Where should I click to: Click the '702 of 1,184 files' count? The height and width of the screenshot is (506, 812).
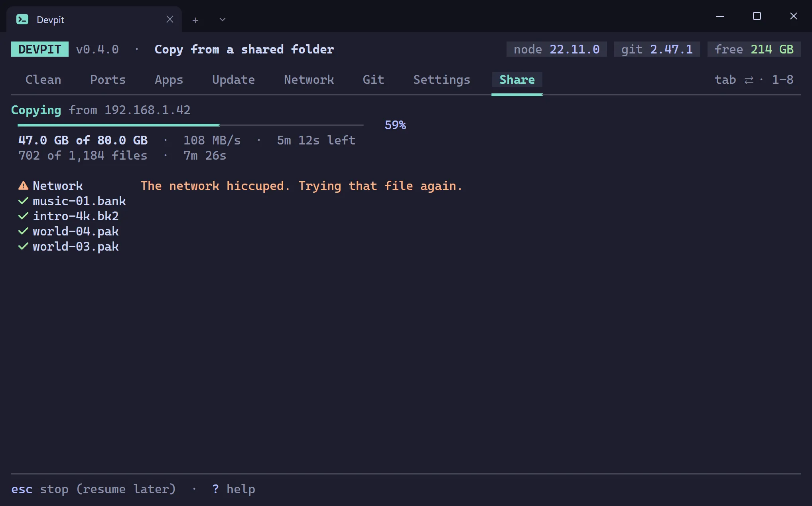(83, 156)
